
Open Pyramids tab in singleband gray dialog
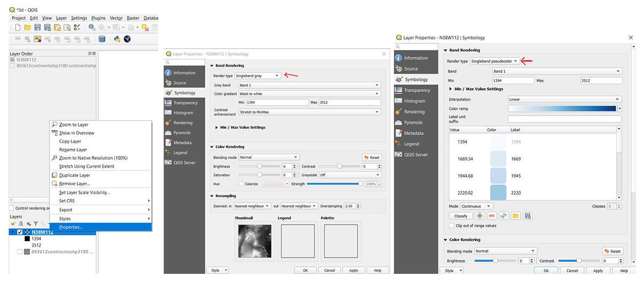coord(182,132)
